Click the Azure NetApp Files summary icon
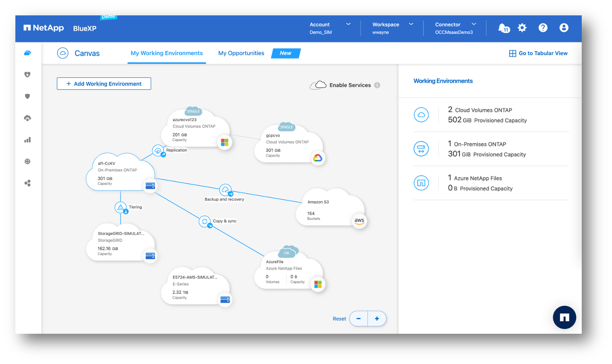This screenshot has height=364, width=612. pyautogui.click(x=421, y=183)
